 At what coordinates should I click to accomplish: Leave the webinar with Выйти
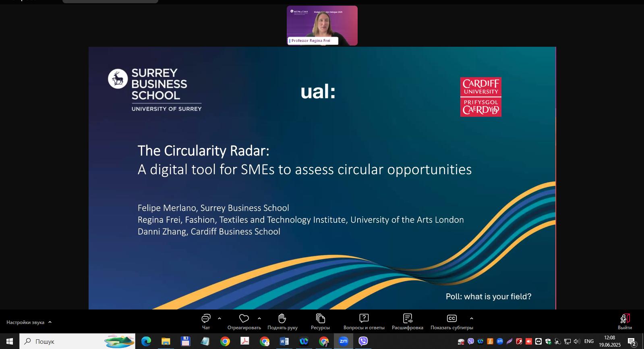(x=625, y=322)
